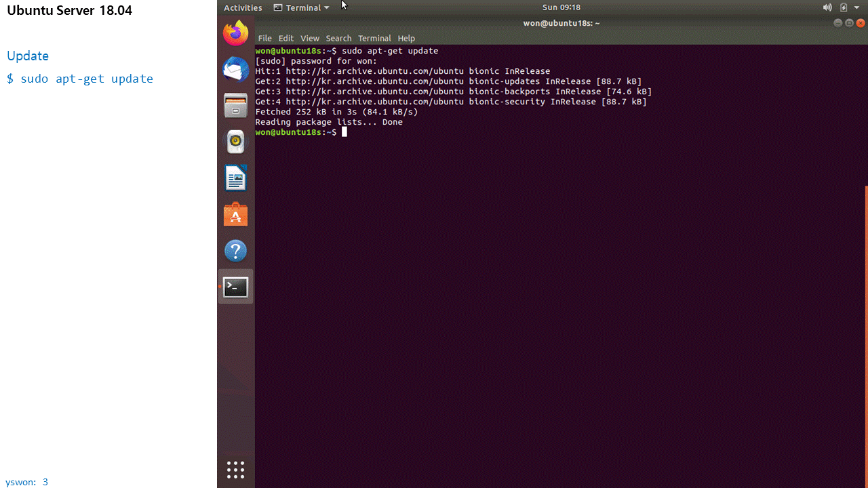Viewport: 868px width, 488px height.
Task: Open the Files manager dock icon
Action: pyautogui.click(x=236, y=106)
